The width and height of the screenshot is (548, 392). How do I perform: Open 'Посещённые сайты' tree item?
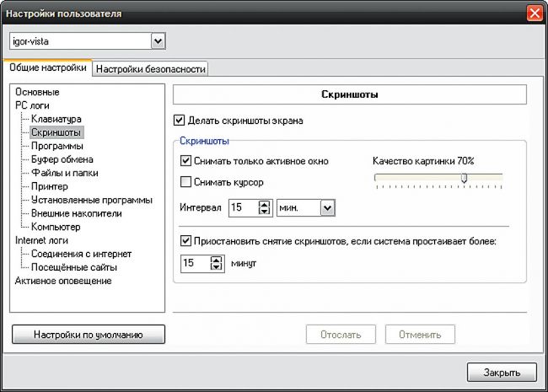pos(73,267)
